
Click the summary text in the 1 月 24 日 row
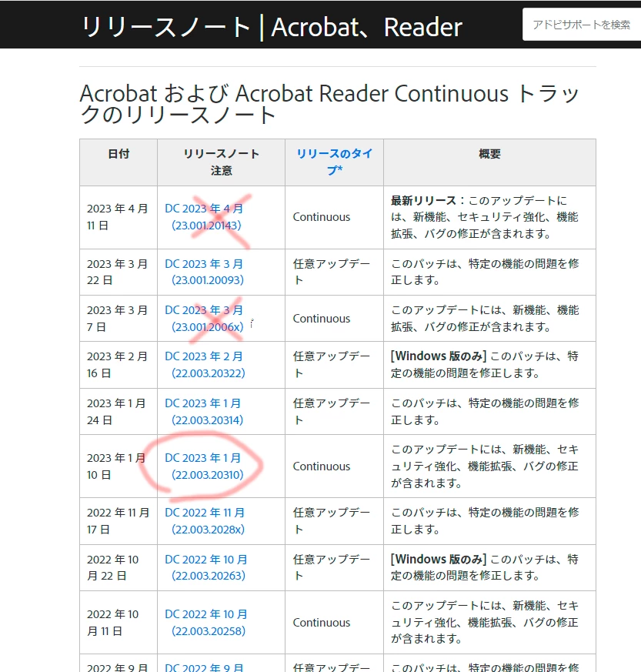click(485, 411)
